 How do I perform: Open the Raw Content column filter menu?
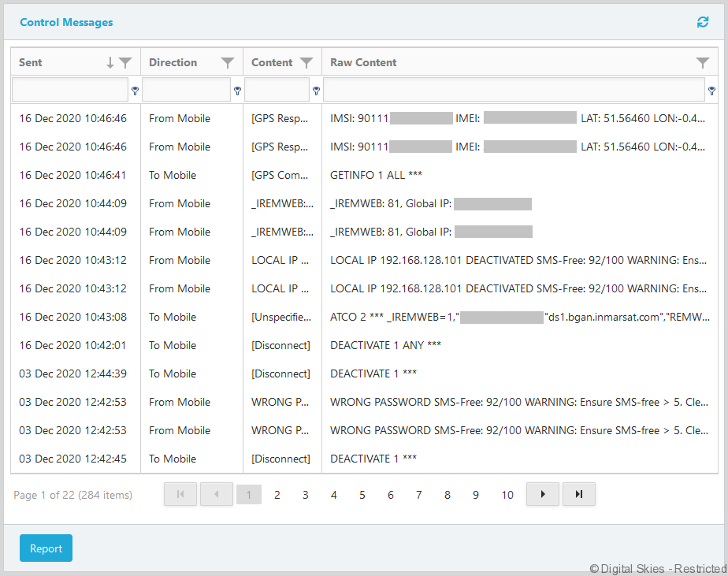coord(703,63)
